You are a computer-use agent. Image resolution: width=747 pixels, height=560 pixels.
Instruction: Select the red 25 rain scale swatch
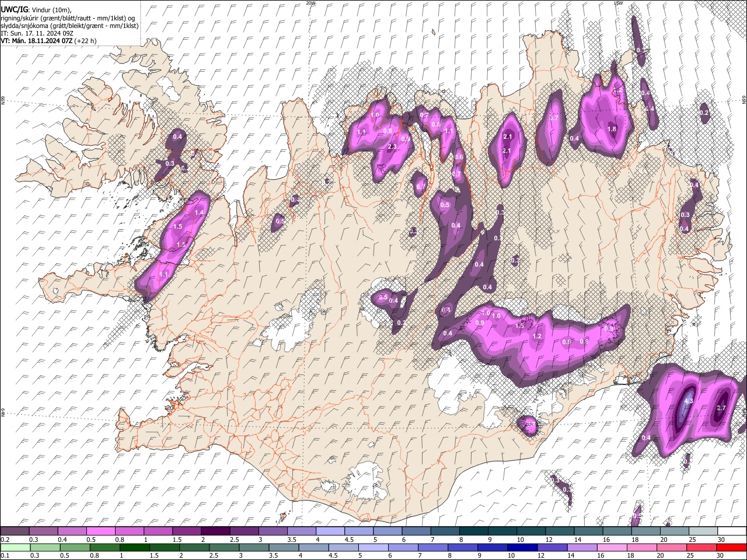[702, 547]
